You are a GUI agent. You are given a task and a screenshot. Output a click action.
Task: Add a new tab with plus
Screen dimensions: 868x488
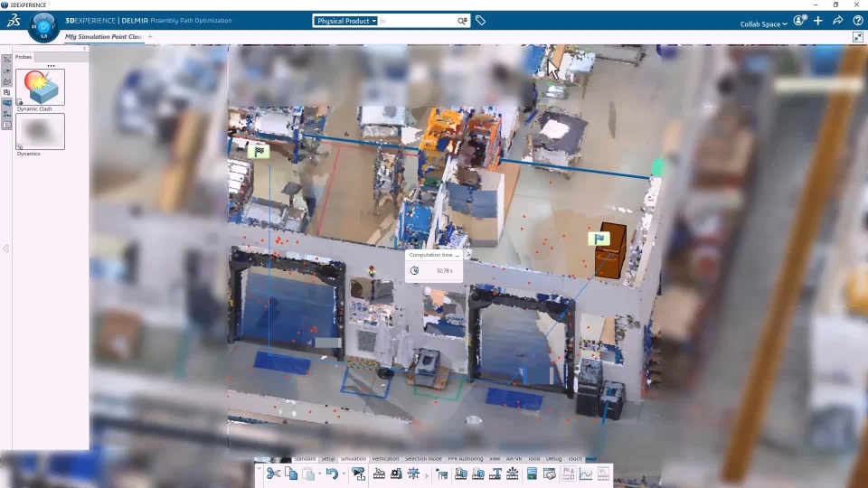pos(150,36)
